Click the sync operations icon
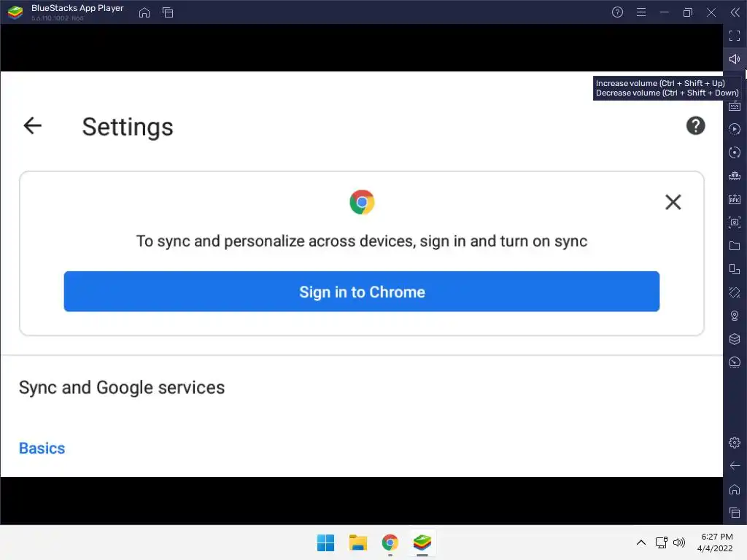 [x=735, y=152]
